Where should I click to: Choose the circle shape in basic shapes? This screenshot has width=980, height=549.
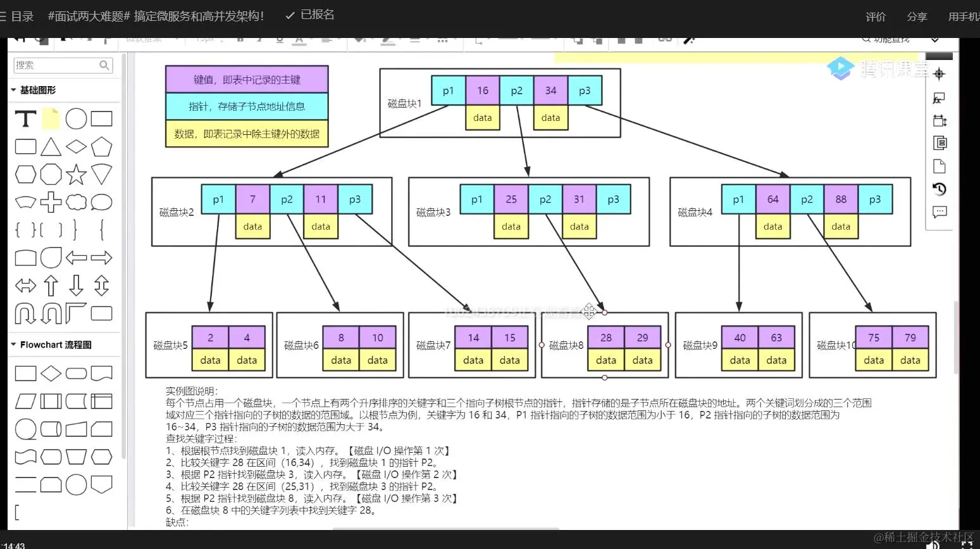(x=76, y=119)
